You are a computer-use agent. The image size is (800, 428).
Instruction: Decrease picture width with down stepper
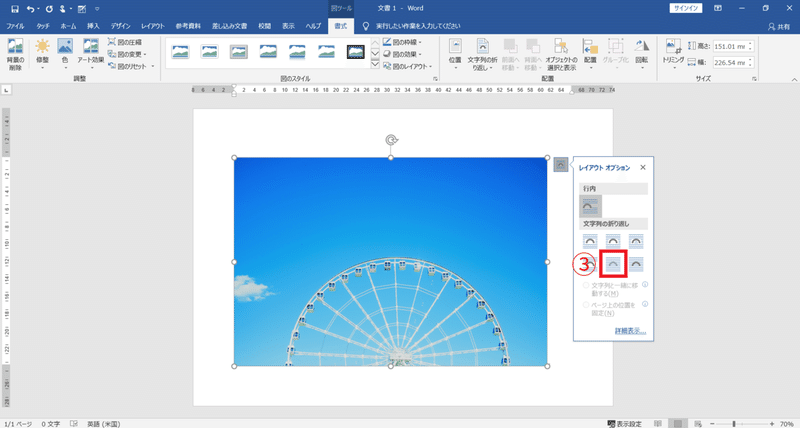751,65
